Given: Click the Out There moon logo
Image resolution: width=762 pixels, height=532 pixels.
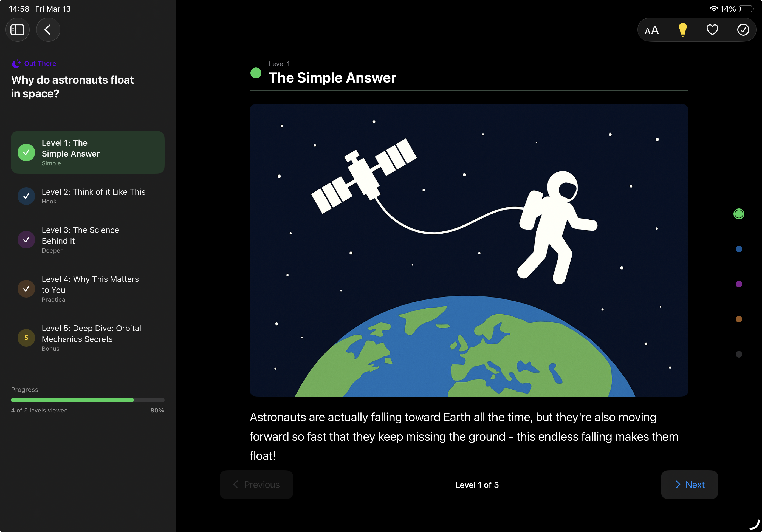Looking at the screenshot, I should click(x=16, y=64).
